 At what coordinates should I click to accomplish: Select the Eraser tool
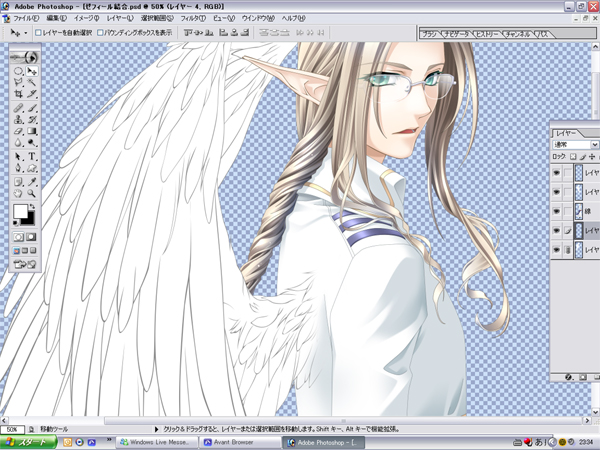click(18, 131)
